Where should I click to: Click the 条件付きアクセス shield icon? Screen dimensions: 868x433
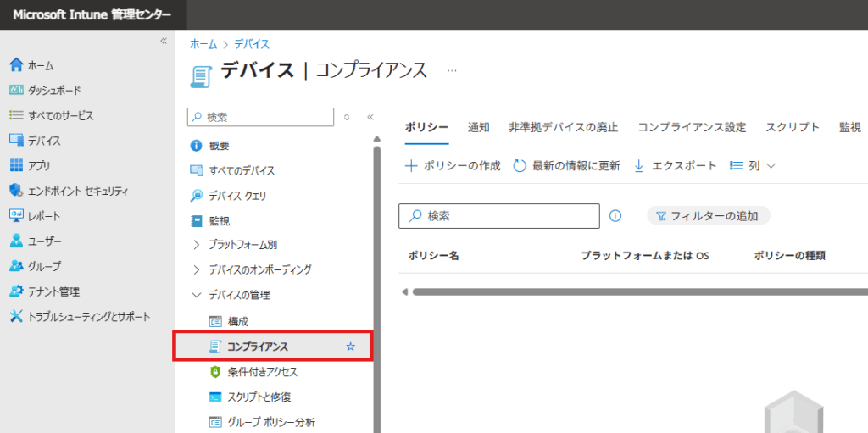tap(214, 372)
